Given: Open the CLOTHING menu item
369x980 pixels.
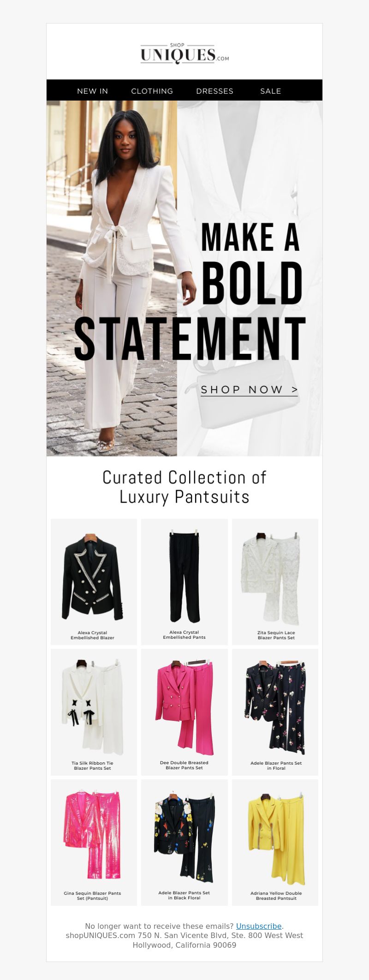Looking at the screenshot, I should pos(152,91).
